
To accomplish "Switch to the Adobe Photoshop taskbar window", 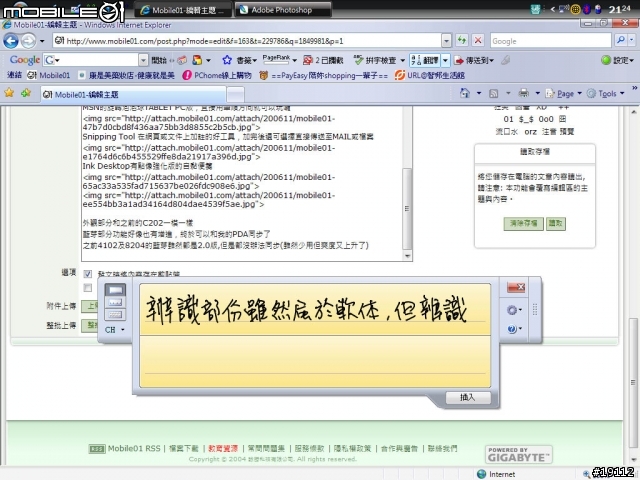I will 283,10.
